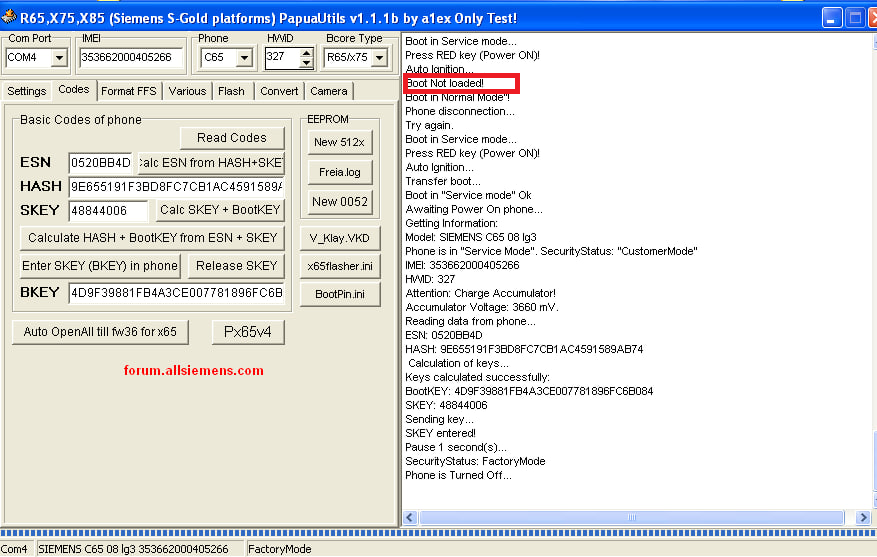877x557 pixels.
Task: Select the Codes tab
Action: (74, 89)
